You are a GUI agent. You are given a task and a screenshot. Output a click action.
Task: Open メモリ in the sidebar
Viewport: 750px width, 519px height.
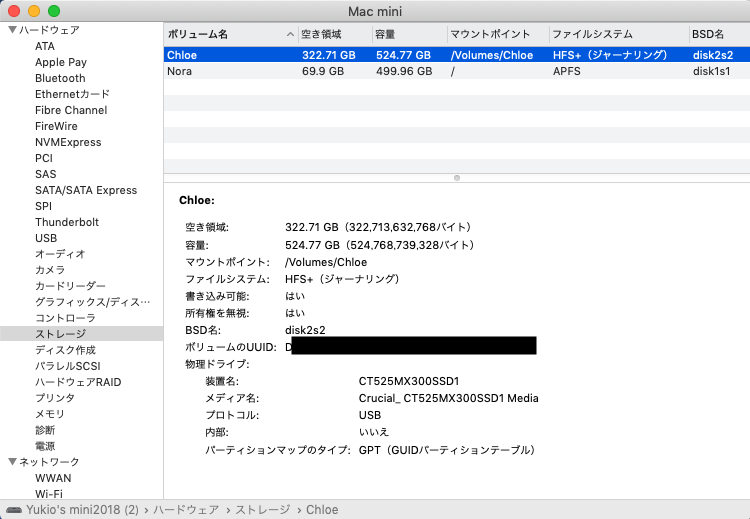point(50,414)
